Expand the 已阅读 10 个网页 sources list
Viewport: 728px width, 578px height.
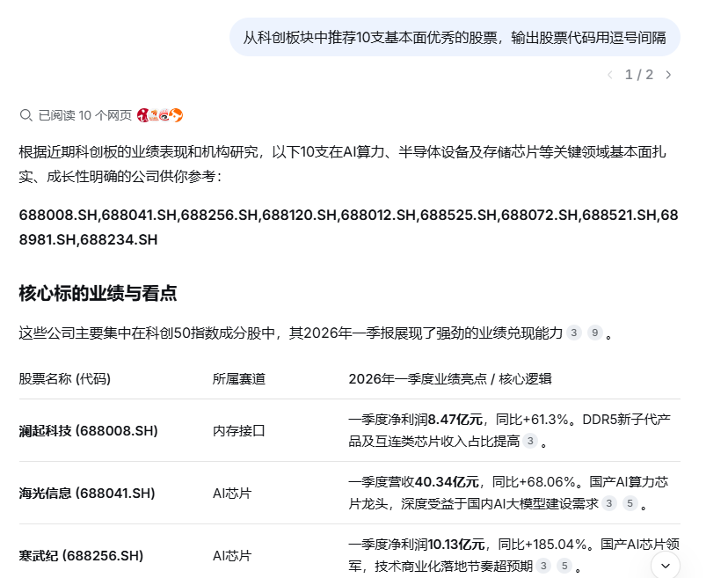[x=101, y=115]
